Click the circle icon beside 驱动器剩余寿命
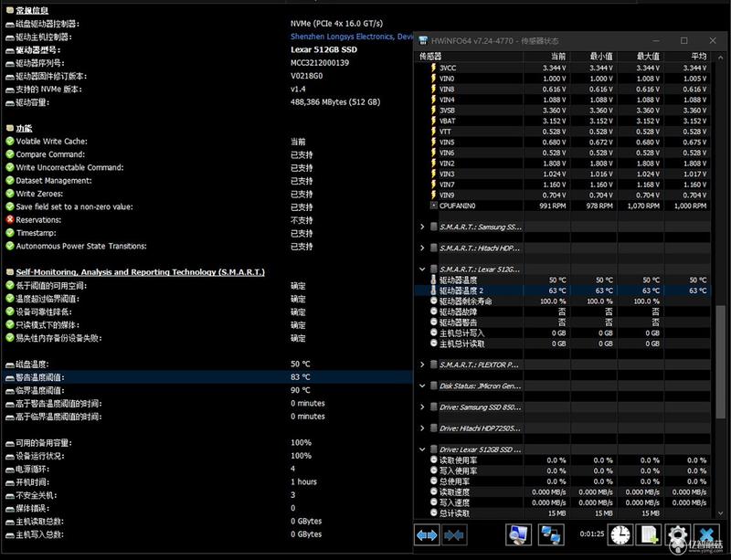 point(433,301)
